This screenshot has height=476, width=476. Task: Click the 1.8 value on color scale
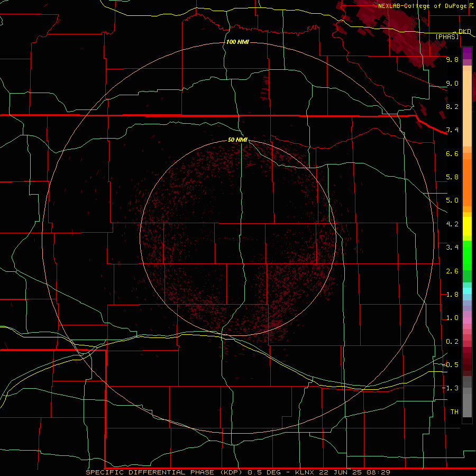pyautogui.click(x=452, y=295)
